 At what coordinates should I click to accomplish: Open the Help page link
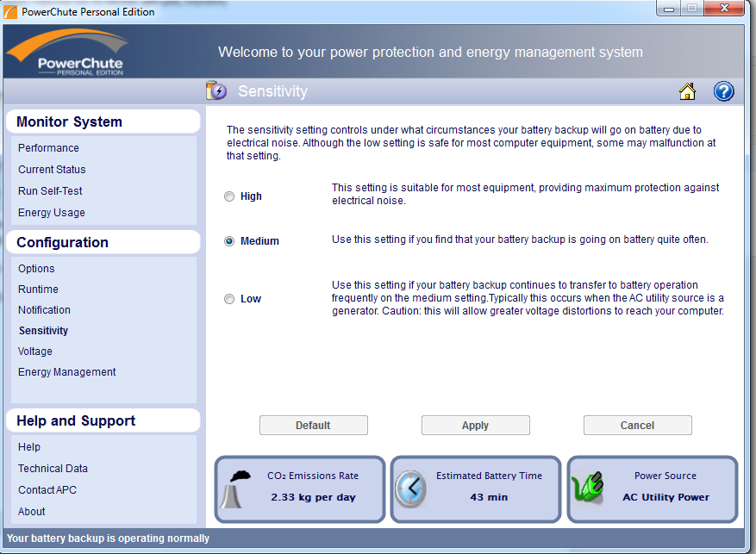29,447
